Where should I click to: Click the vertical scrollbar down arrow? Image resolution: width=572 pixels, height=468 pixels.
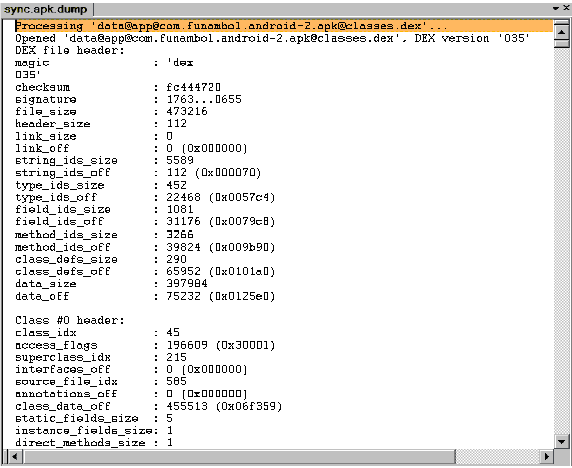click(x=562, y=442)
